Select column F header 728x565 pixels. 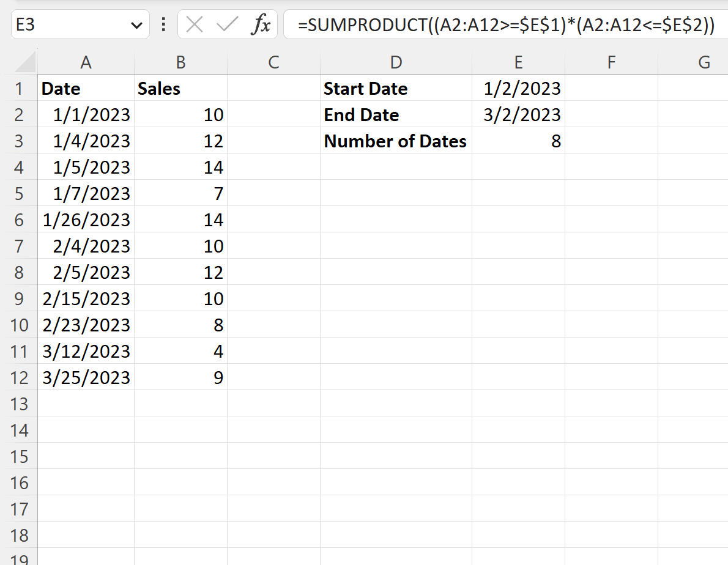[x=611, y=62]
